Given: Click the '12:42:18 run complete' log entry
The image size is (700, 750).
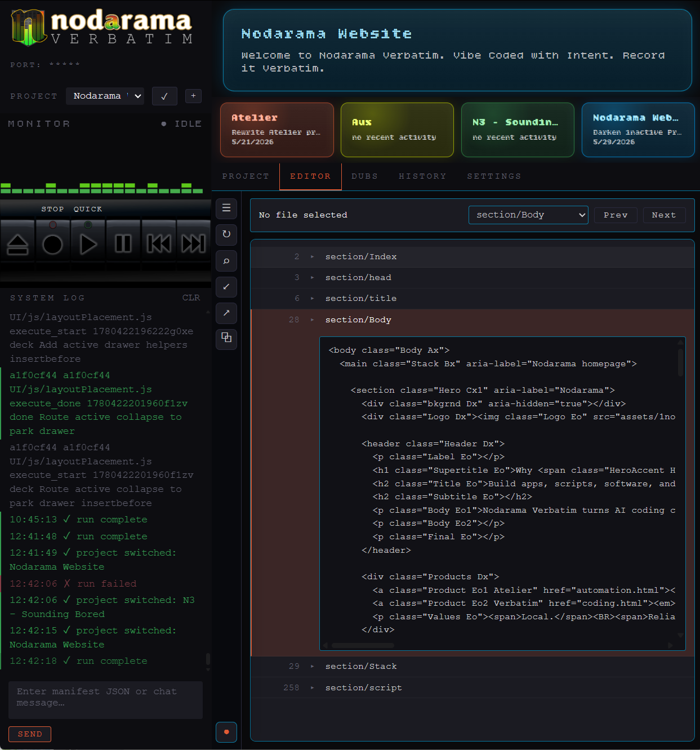Looking at the screenshot, I should pyautogui.click(x=78, y=661).
